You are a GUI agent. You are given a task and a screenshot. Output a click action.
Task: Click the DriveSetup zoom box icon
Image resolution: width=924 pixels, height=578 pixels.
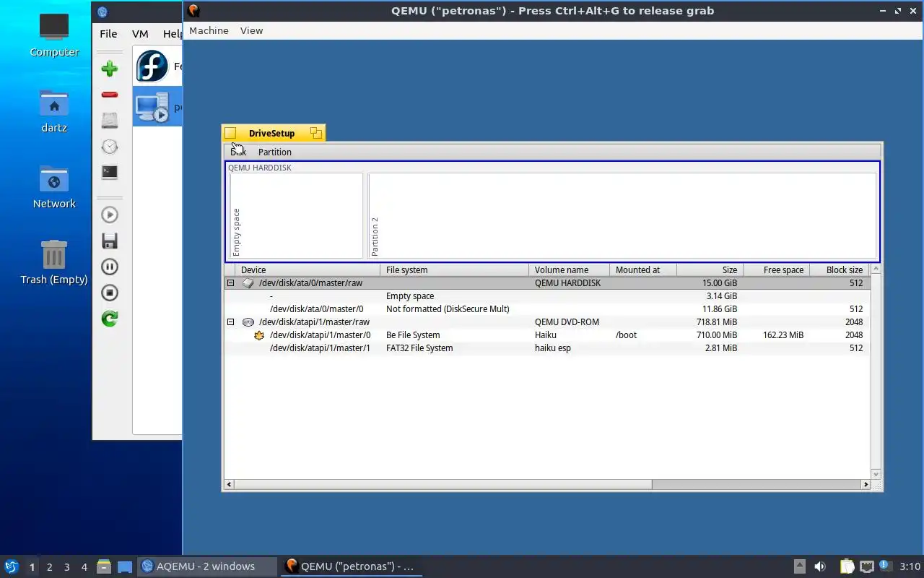coord(315,133)
